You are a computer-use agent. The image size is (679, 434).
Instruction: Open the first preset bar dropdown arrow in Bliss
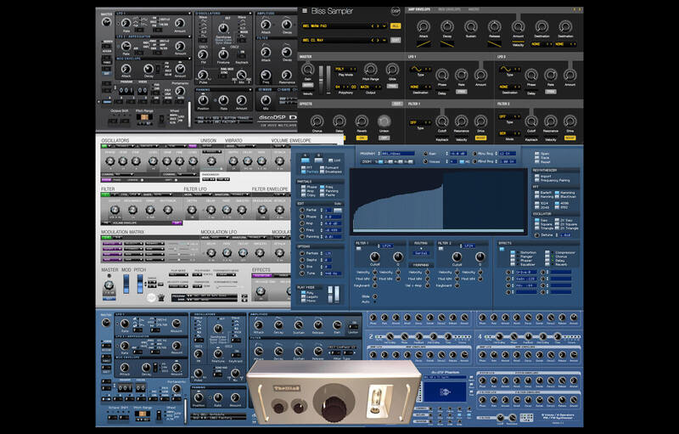384,26
